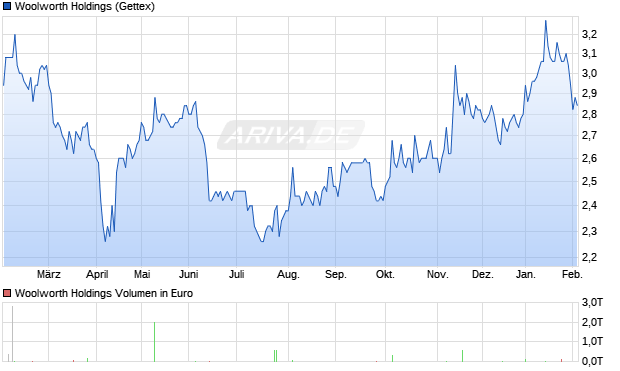Click the 2,9 price axis value
620x371 pixels.
click(589, 93)
